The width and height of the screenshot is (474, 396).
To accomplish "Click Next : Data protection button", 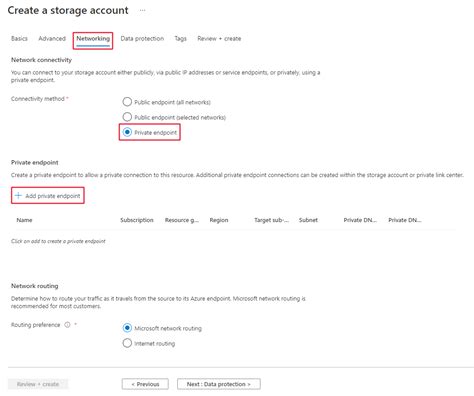I will pos(219,384).
